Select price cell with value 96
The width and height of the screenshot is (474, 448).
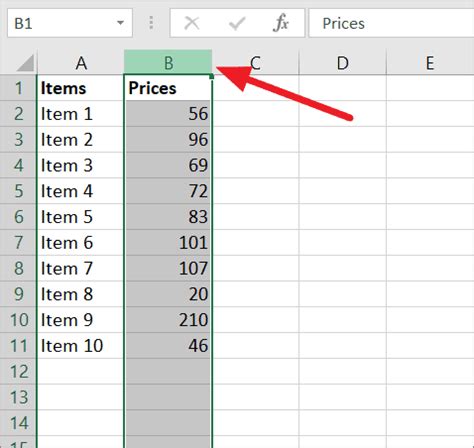pos(168,139)
